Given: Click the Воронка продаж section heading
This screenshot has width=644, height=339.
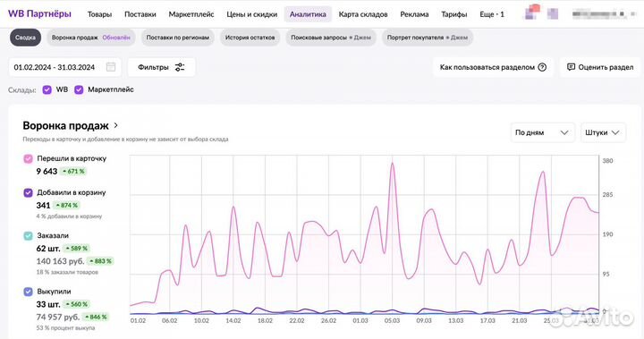Looking at the screenshot, I should click(65, 125).
